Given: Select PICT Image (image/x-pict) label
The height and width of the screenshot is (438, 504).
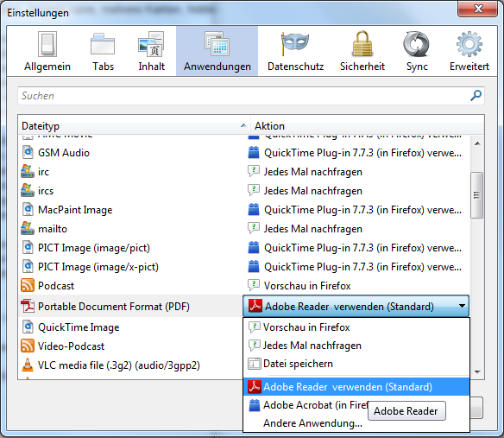Looking at the screenshot, I should pos(98,267).
